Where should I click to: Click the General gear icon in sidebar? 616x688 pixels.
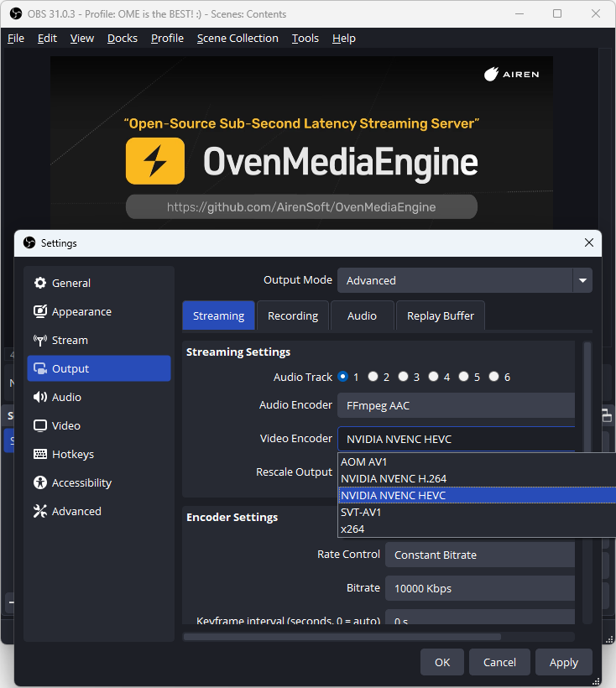[x=40, y=283]
